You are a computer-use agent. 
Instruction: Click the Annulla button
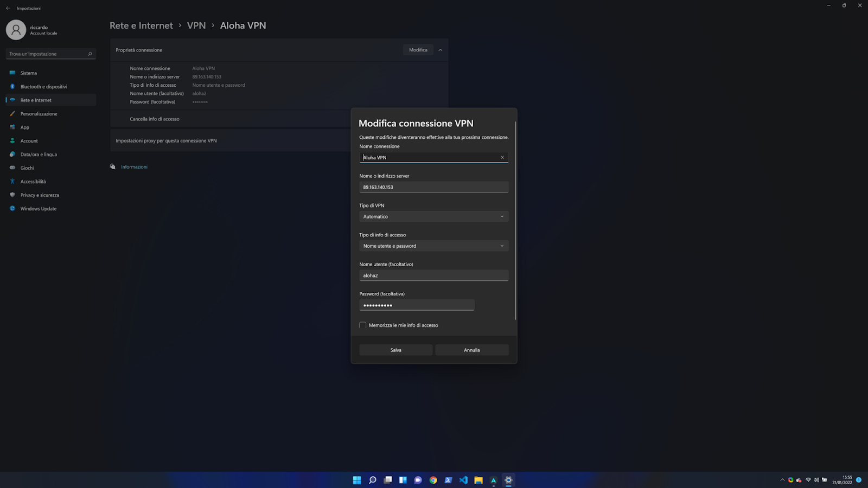pyautogui.click(x=472, y=350)
